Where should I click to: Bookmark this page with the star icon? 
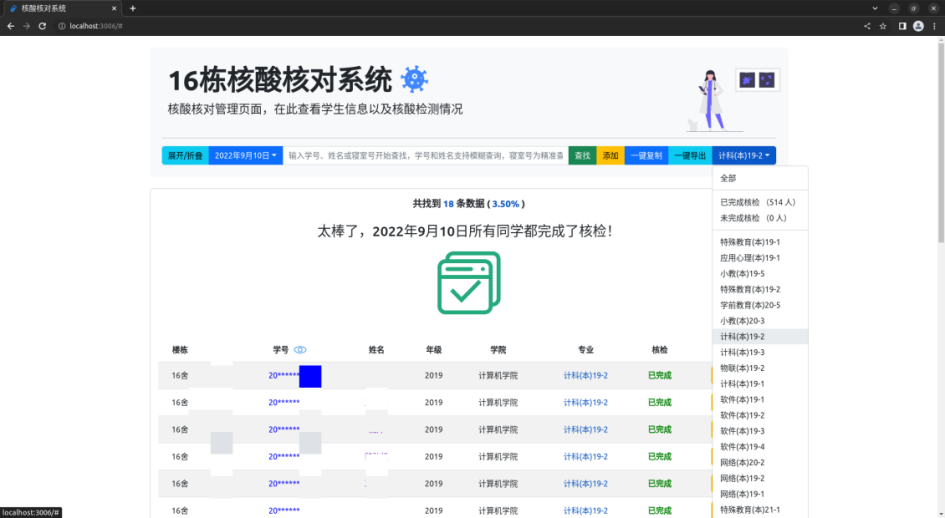point(883,25)
